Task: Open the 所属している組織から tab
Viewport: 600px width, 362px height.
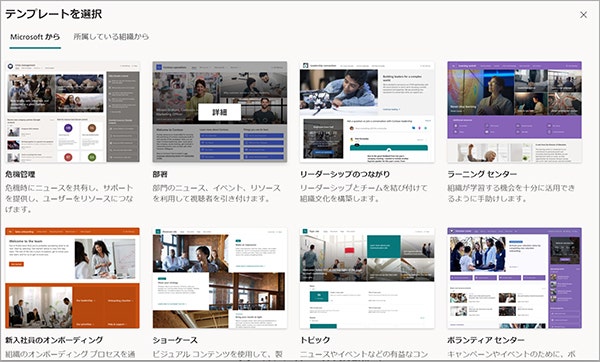Action: point(111,37)
